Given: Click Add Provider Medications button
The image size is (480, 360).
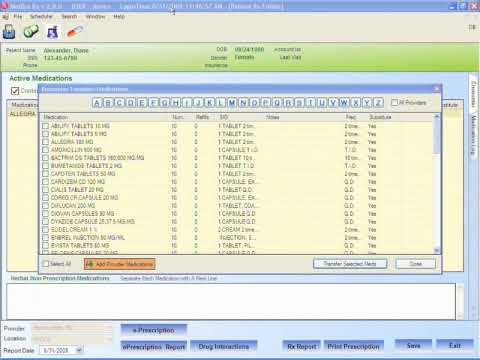Looking at the screenshot, I should 120,264.
